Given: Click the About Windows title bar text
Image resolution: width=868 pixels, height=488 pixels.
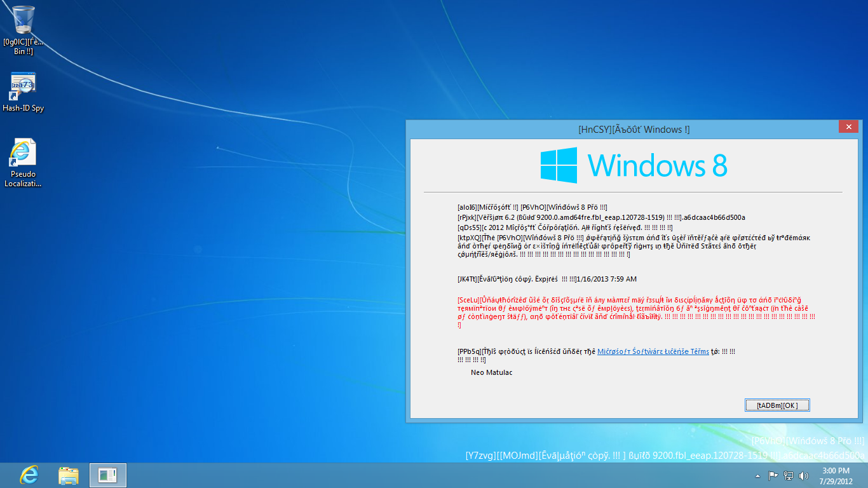Looking at the screenshot, I should click(x=634, y=130).
